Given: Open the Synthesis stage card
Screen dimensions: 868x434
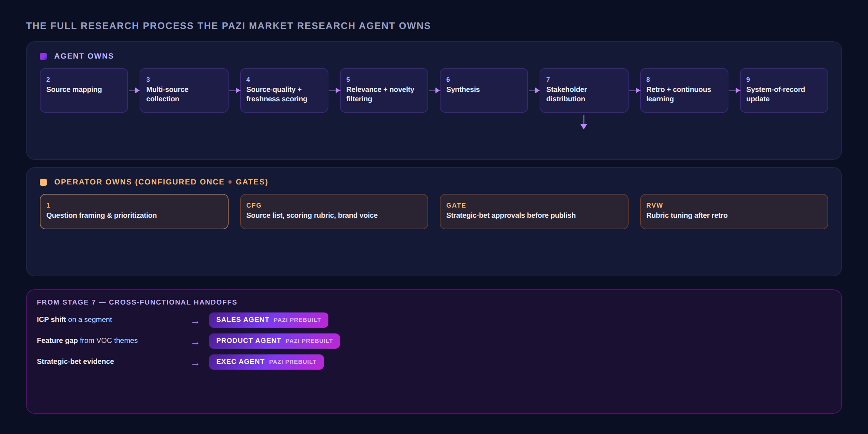Looking at the screenshot, I should pos(484,90).
